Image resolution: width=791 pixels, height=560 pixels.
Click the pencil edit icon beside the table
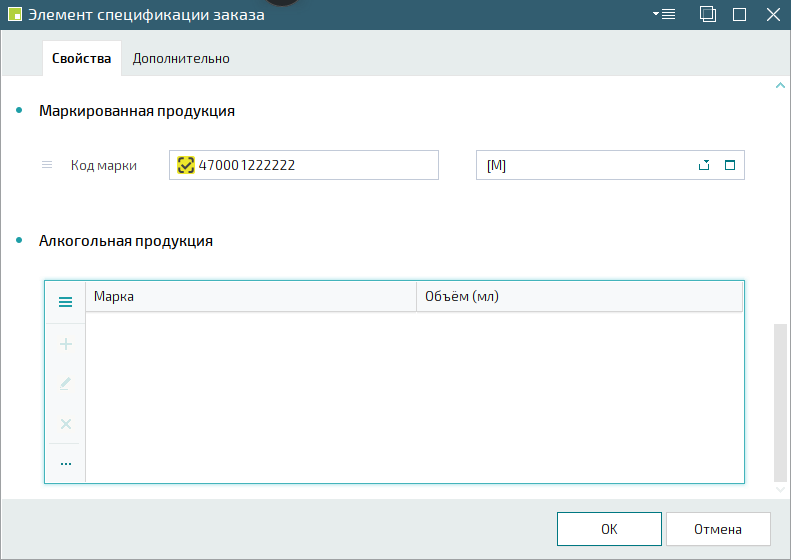coord(66,383)
